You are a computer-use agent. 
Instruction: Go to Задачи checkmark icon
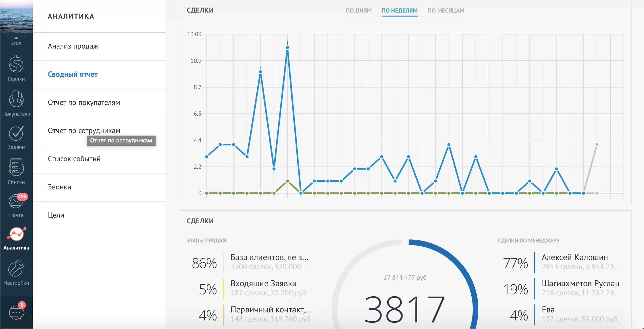coord(16,133)
